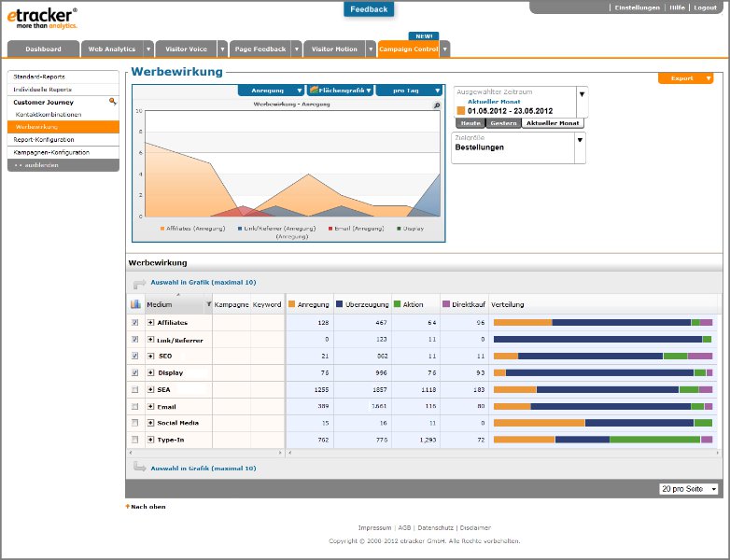Click the plus icon next to SEA
Image resolution: width=730 pixels, height=560 pixels.
pyautogui.click(x=150, y=389)
